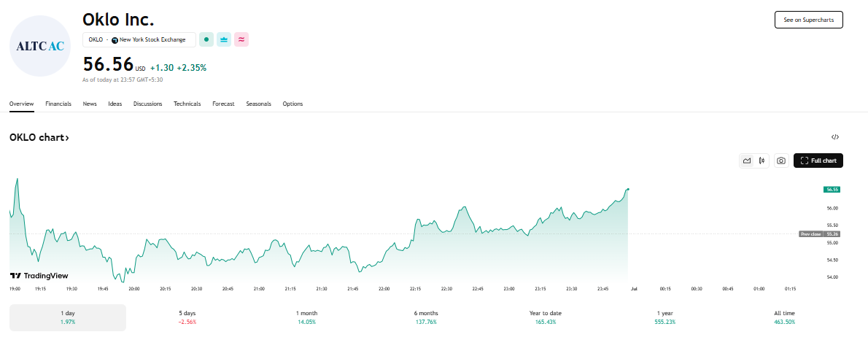
Task: Click the Prev close 55.26 label
Action: point(820,234)
